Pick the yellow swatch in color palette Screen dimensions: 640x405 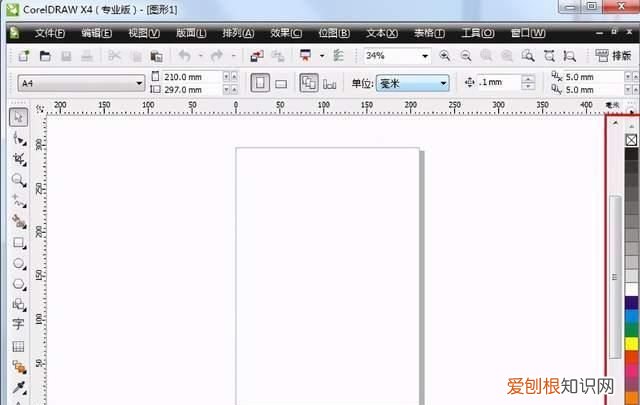[631, 344]
